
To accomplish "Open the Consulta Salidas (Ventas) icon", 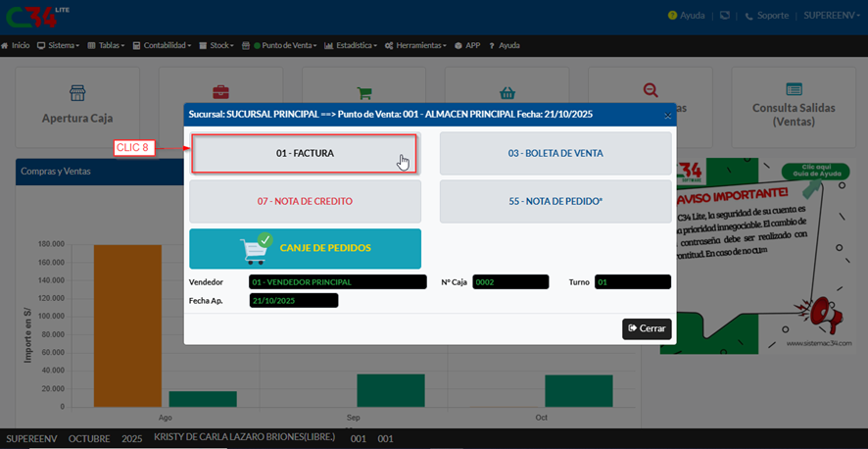I will pos(794,89).
